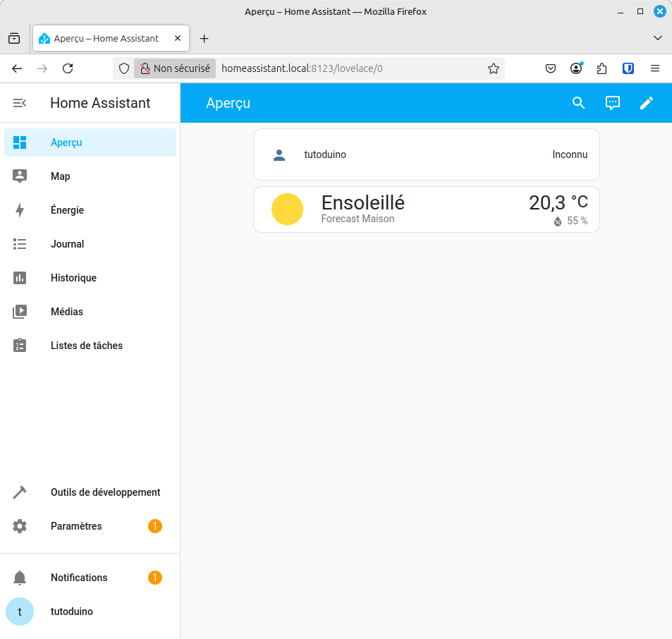
Task: Click the yellow sun weather icon
Action: click(287, 209)
